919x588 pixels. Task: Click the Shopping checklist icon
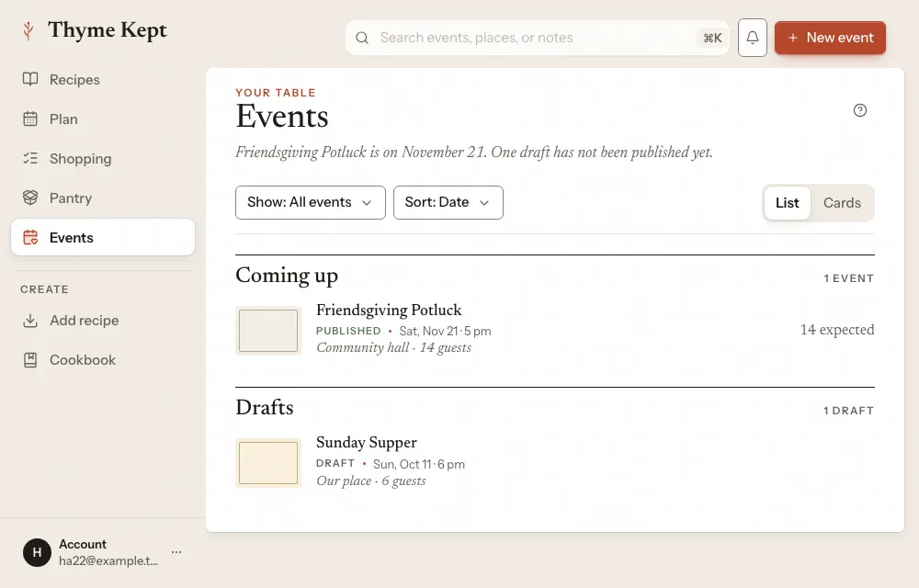[x=30, y=158]
